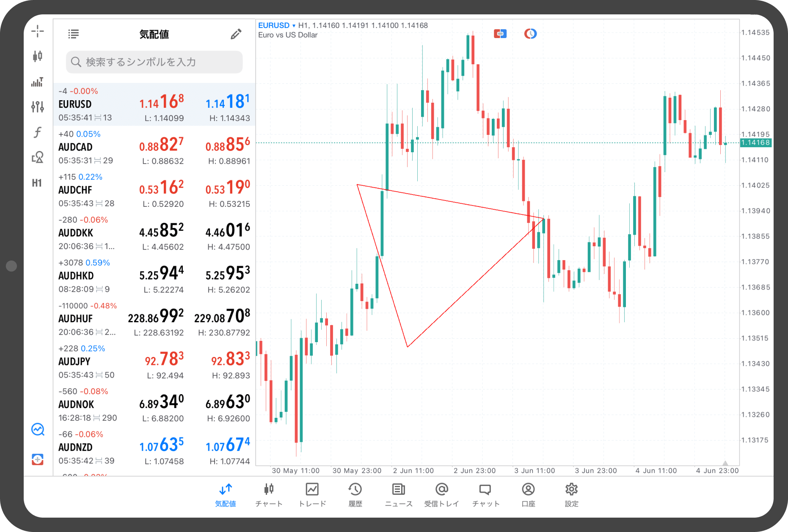The image size is (788, 532).
Task: Select the AUDJPY quote row
Action: tap(154, 362)
